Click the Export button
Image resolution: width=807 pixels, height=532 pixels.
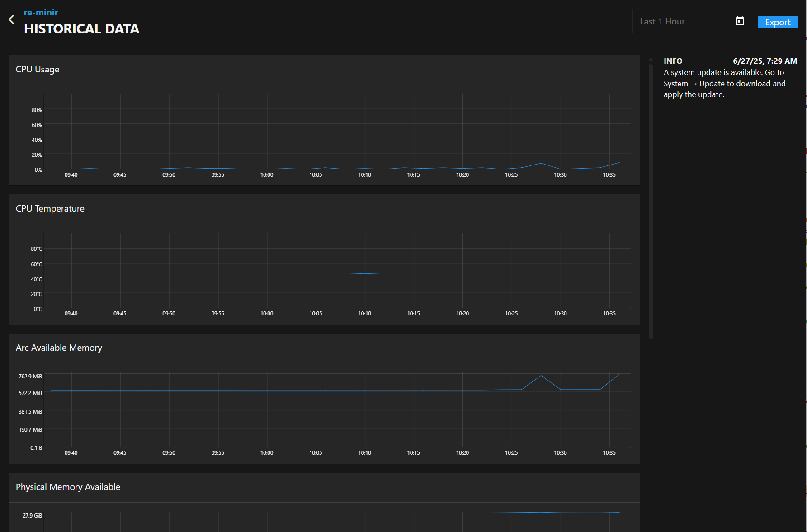point(777,22)
